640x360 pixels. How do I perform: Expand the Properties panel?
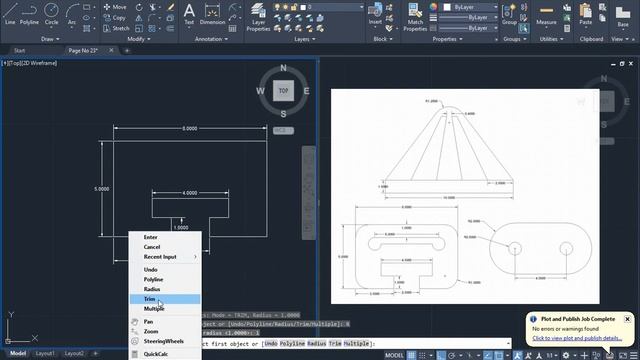(x=447, y=39)
